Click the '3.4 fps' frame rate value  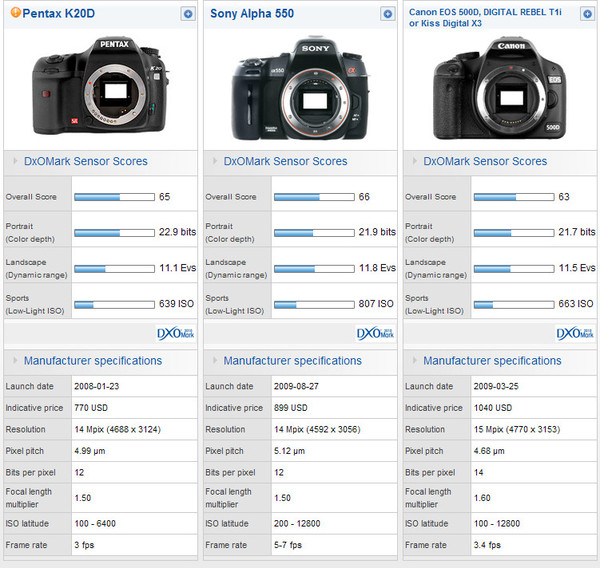click(487, 545)
